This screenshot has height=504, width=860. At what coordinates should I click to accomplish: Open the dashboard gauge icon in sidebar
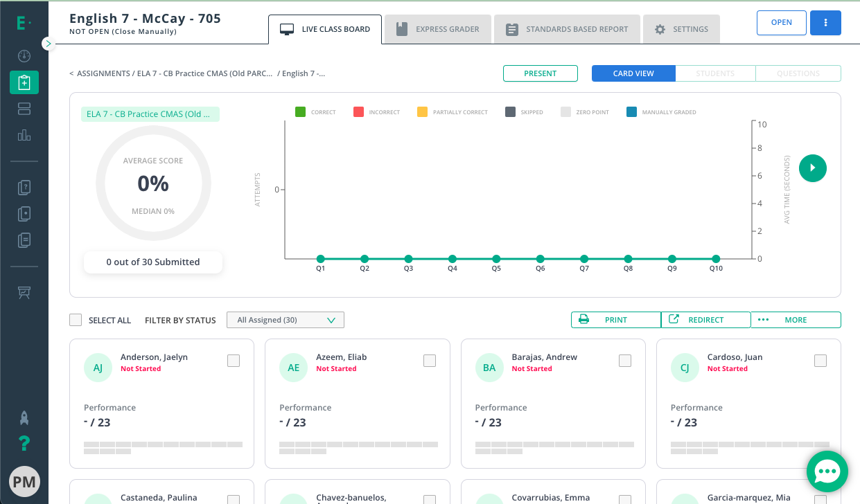[24, 56]
